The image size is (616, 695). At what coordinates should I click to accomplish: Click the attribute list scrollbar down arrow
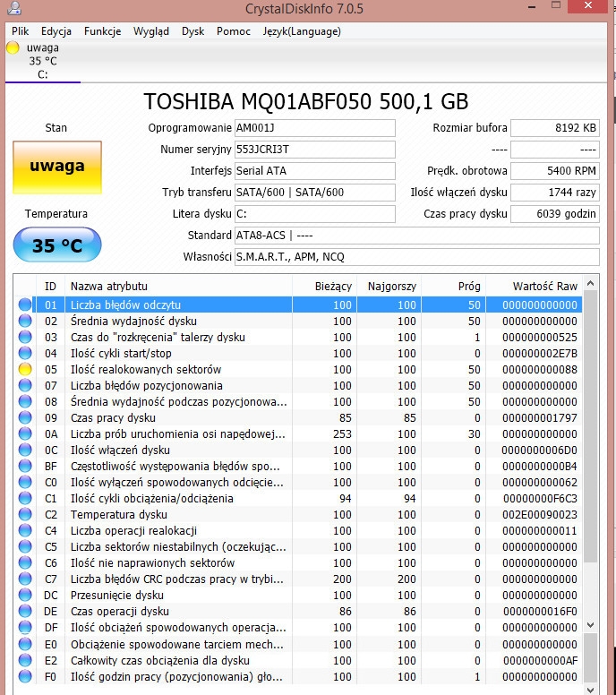590,625
